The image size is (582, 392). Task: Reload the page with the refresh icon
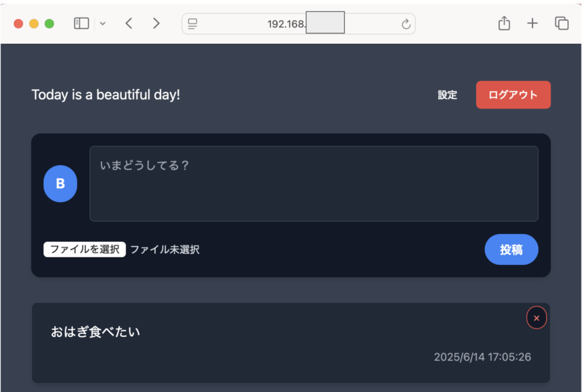tap(406, 24)
